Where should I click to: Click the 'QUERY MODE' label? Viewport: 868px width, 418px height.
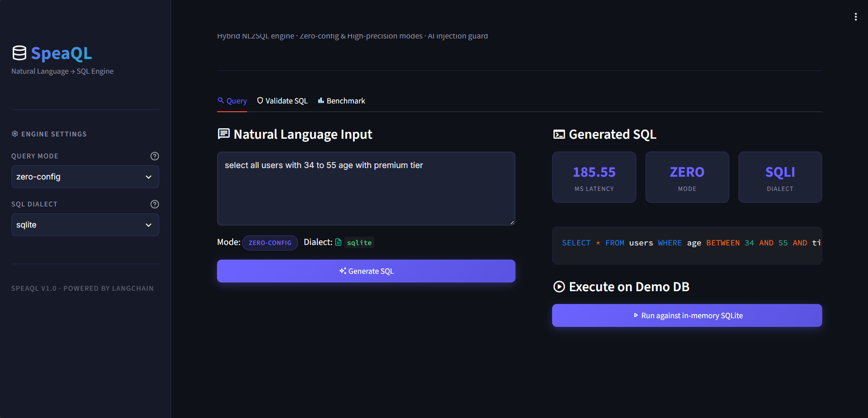click(x=35, y=156)
